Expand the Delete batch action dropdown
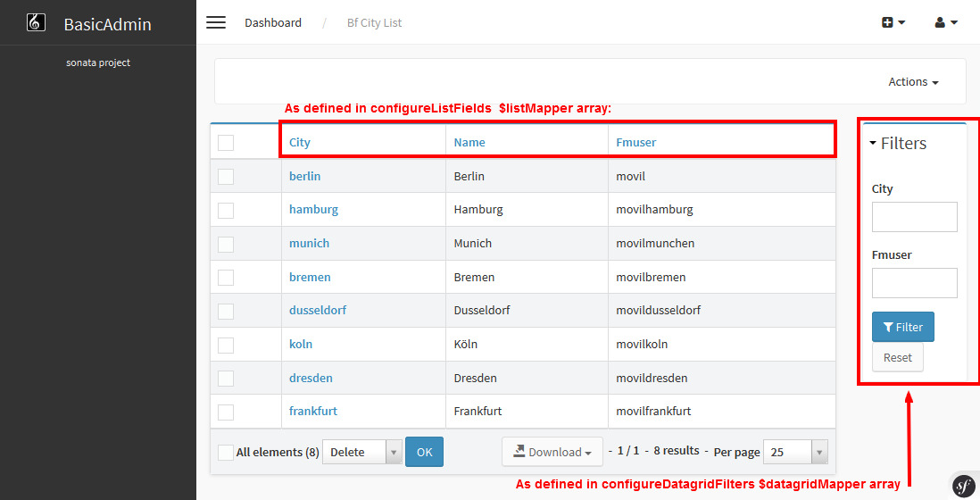The height and width of the screenshot is (500, 980). click(x=361, y=453)
